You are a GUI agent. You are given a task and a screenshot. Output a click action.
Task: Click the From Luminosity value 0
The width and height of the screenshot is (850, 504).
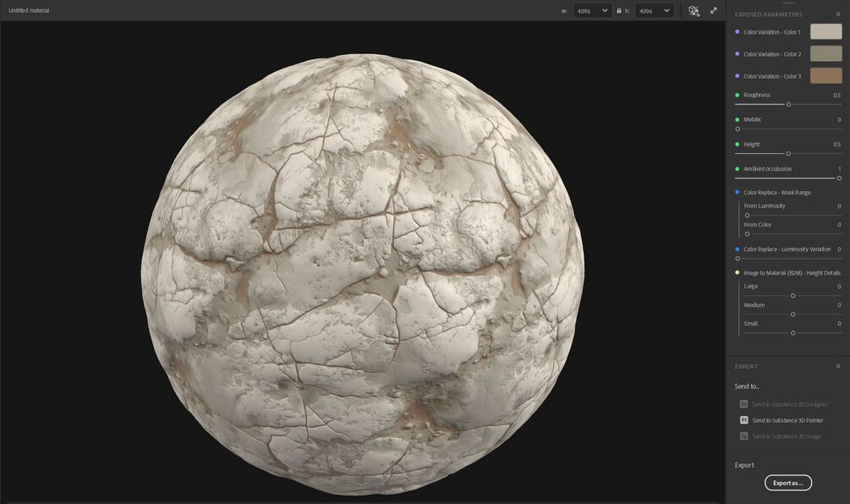pyautogui.click(x=839, y=206)
